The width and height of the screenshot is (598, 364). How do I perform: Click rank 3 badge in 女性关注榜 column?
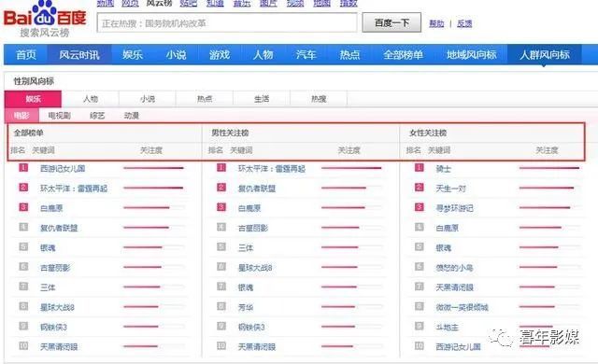420,207
